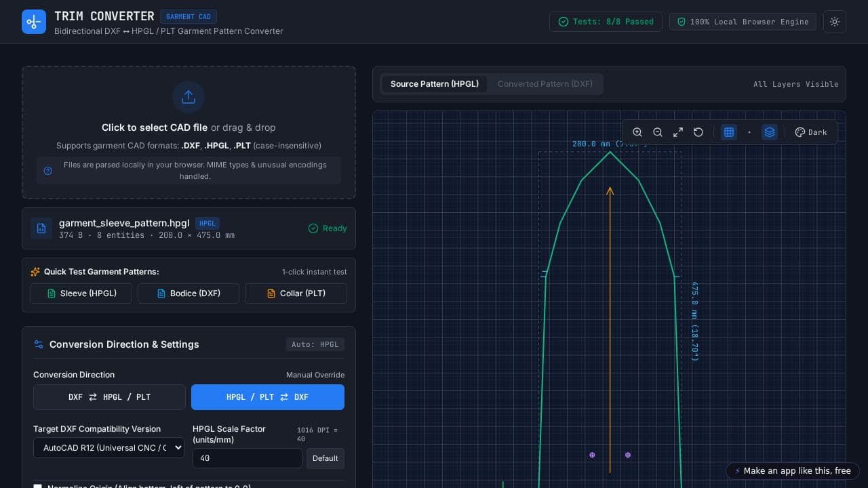Click the 'Manual Override' label
This screenshot has height=488, width=868.
[315, 375]
